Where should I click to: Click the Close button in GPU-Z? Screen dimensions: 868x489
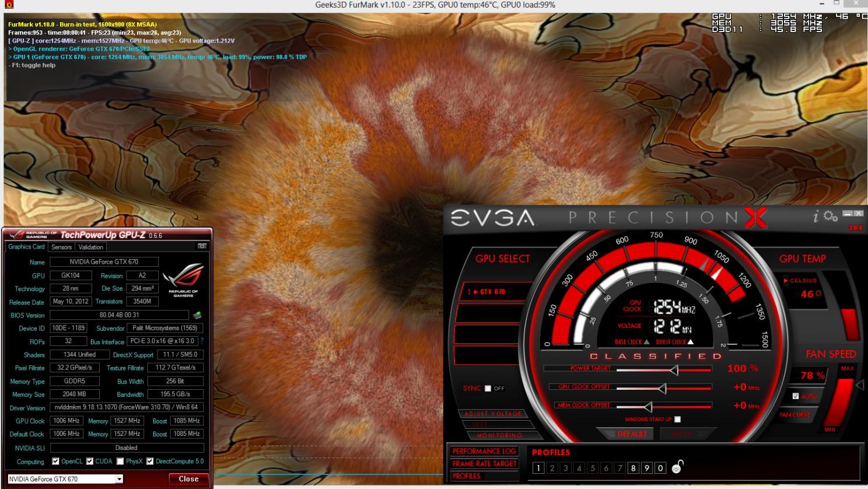[188, 479]
